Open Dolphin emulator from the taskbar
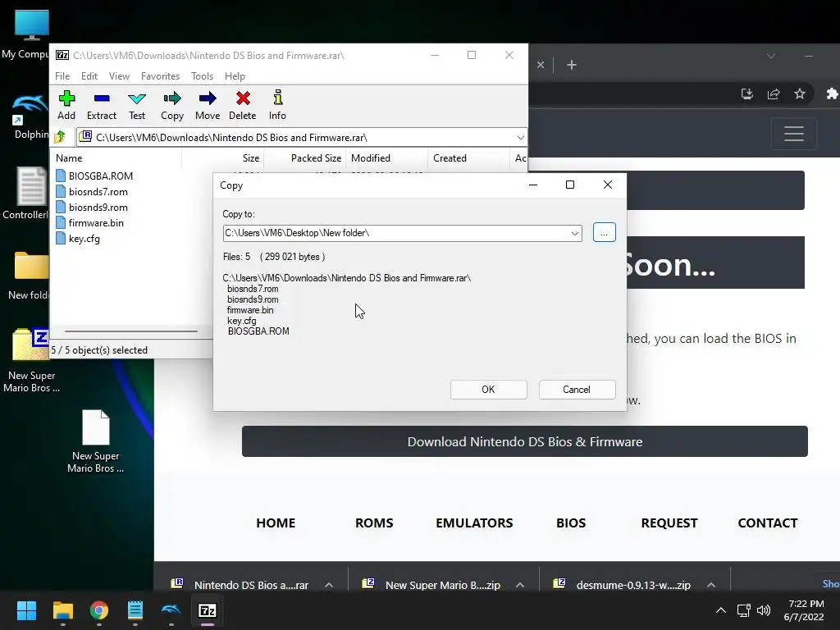The width and height of the screenshot is (840, 630). point(171,610)
